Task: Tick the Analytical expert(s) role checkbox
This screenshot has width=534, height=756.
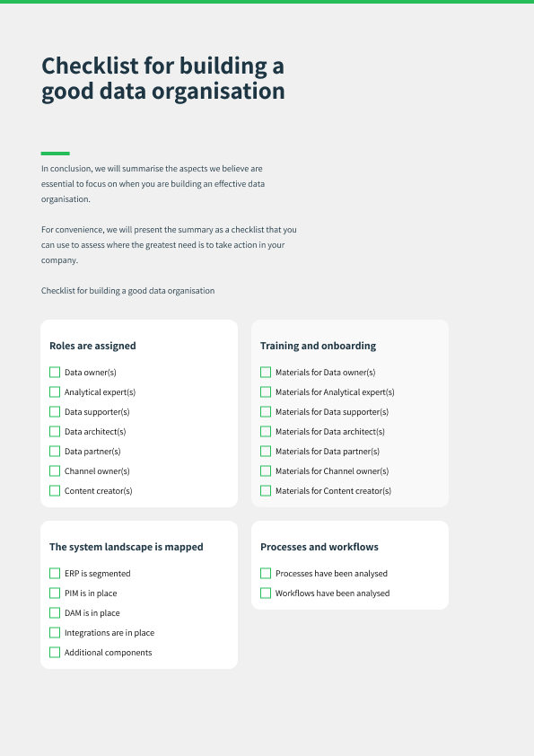Action: point(55,392)
